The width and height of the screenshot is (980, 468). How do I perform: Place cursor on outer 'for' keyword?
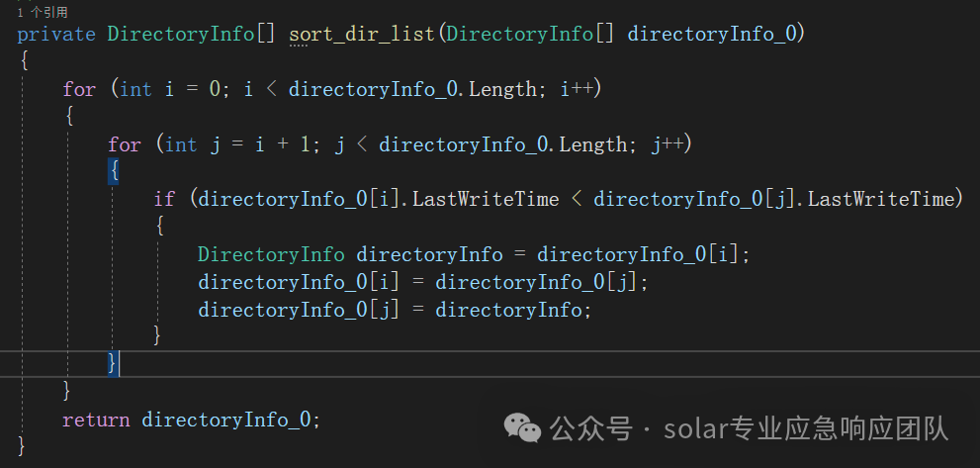click(79, 89)
